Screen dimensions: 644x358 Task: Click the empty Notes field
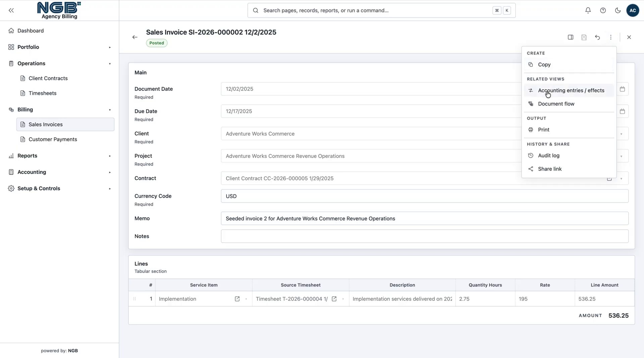pyautogui.click(x=425, y=236)
